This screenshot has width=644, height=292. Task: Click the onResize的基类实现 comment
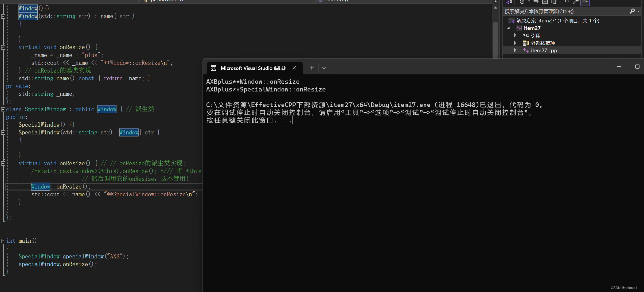click(58, 70)
